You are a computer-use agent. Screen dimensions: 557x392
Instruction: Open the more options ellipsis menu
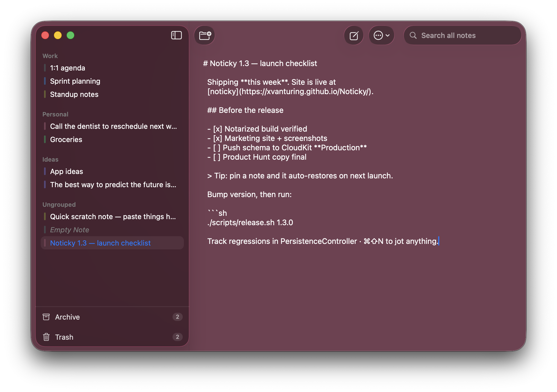click(x=381, y=36)
